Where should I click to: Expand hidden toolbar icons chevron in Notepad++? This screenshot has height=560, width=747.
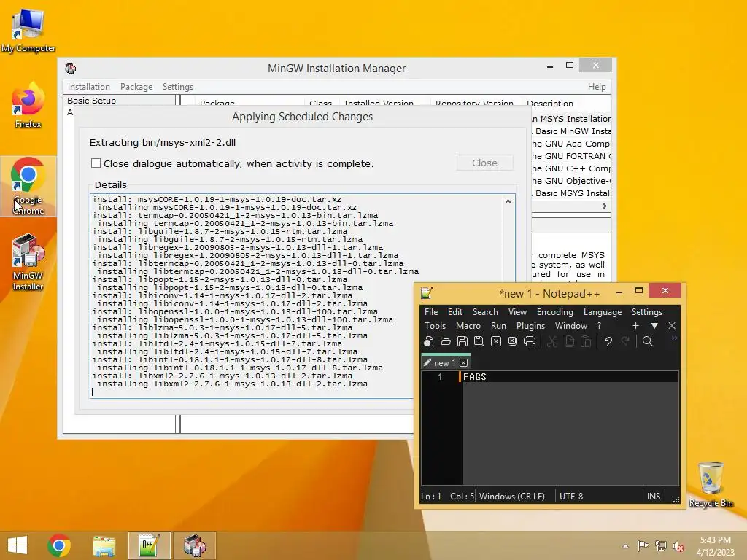674,338
